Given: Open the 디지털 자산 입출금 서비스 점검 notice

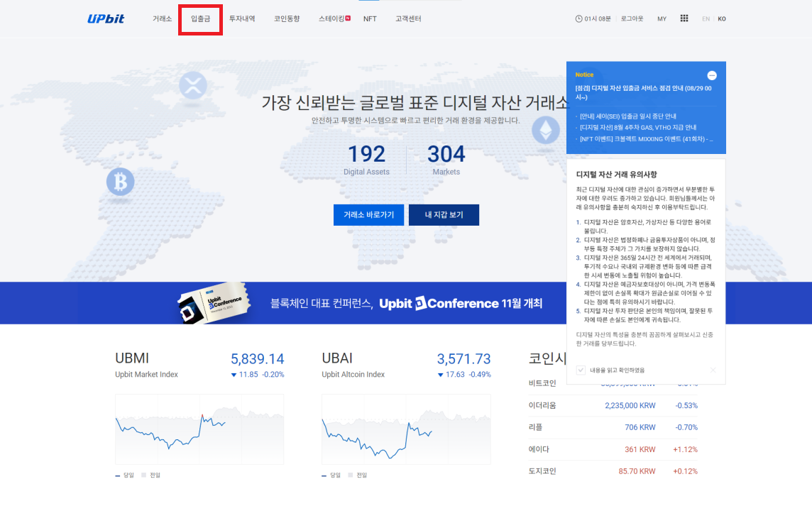Looking at the screenshot, I should [x=643, y=93].
